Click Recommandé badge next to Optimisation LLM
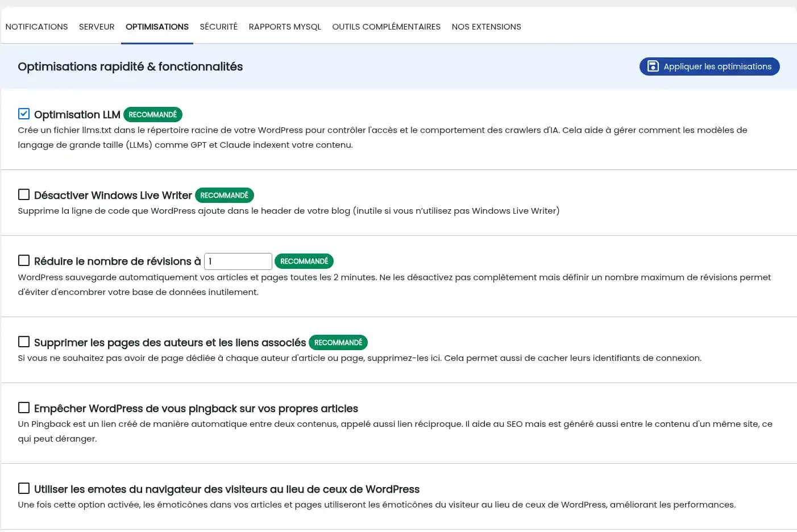Image resolution: width=797 pixels, height=532 pixels. click(153, 115)
